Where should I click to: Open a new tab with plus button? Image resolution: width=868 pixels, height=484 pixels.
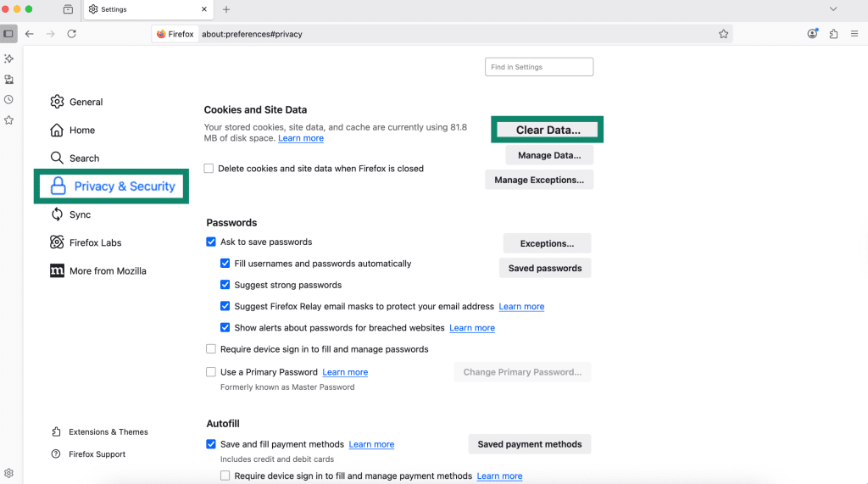tap(226, 9)
